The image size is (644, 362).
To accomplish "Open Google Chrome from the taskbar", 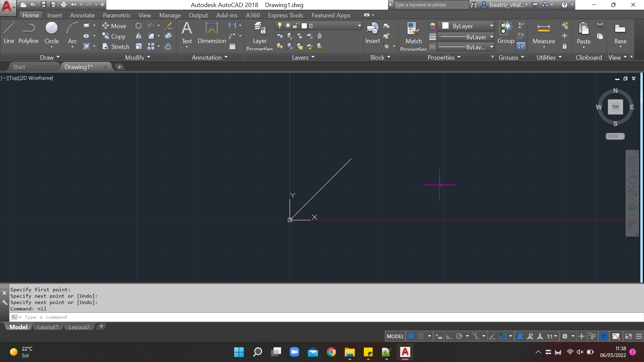I will point(331,352).
